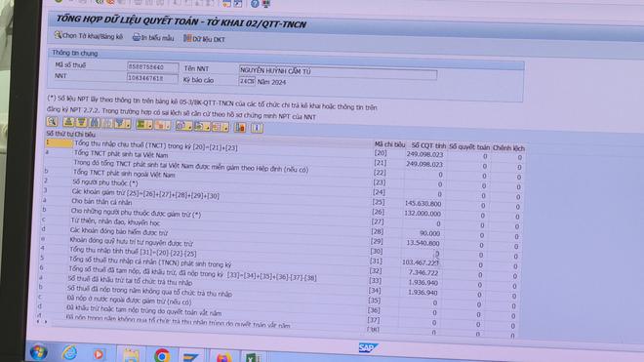Open the filter options dropdown arrow
Screen dimensions: 644x362
click(x=128, y=124)
